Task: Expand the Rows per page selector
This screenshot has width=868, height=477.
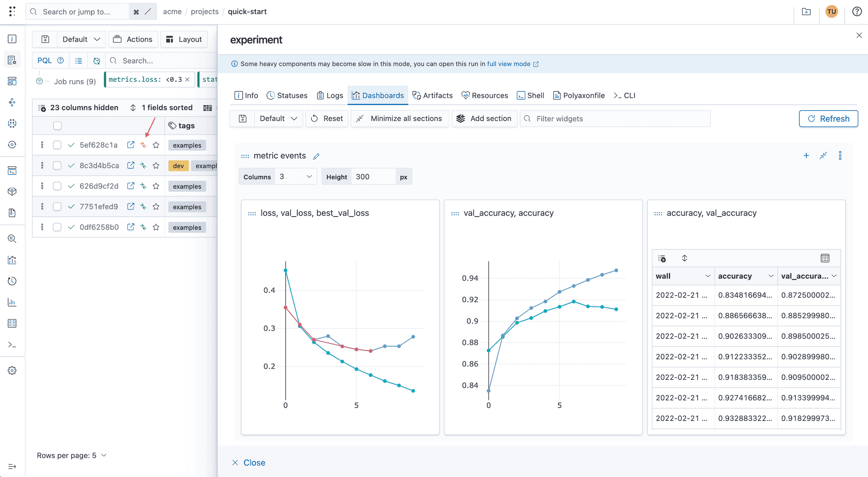Action: tap(104, 455)
